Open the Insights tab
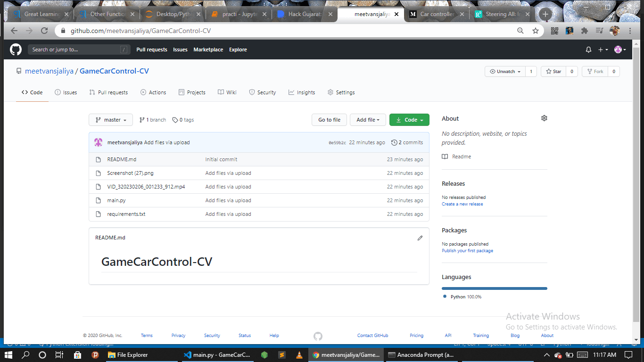The height and width of the screenshot is (362, 644). pos(302,92)
